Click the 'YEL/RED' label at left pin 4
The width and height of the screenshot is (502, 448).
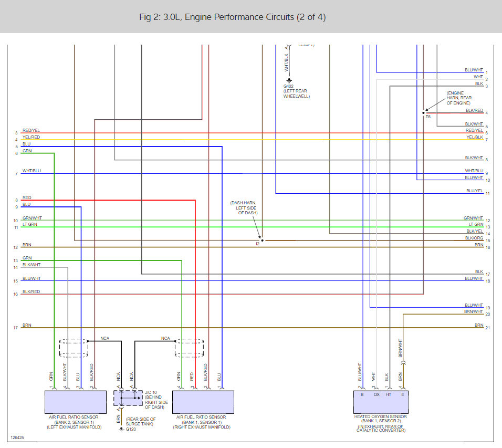pos(31,137)
